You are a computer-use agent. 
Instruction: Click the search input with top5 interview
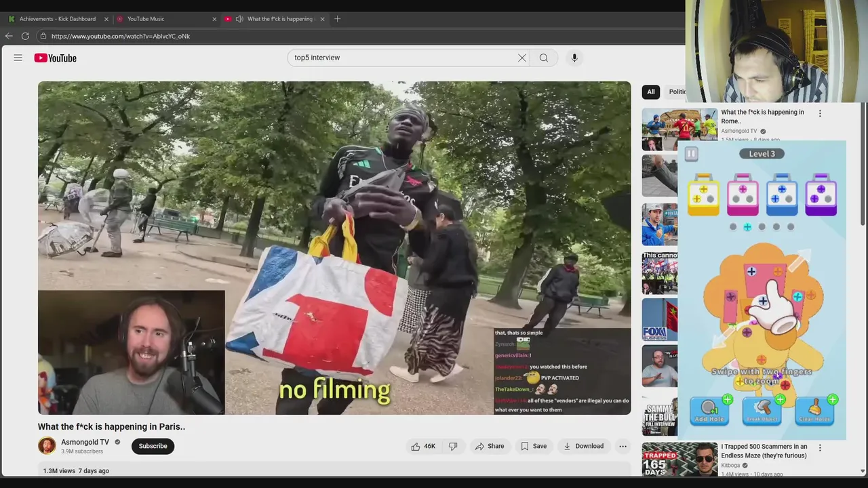click(x=401, y=58)
